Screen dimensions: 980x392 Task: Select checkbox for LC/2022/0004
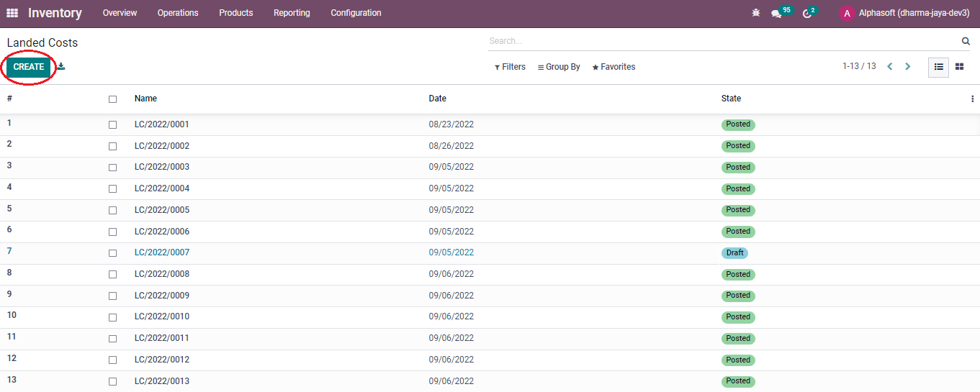(x=112, y=189)
